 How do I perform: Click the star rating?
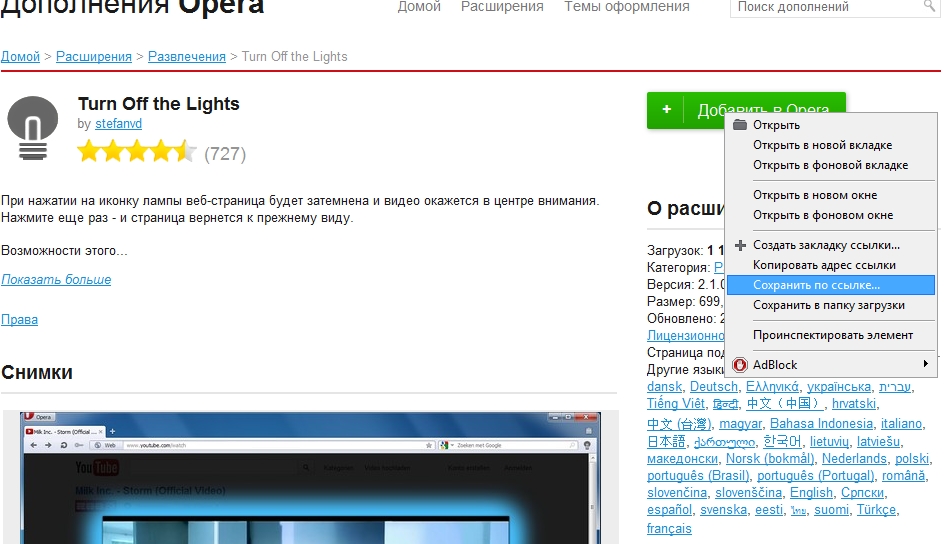pos(137,153)
